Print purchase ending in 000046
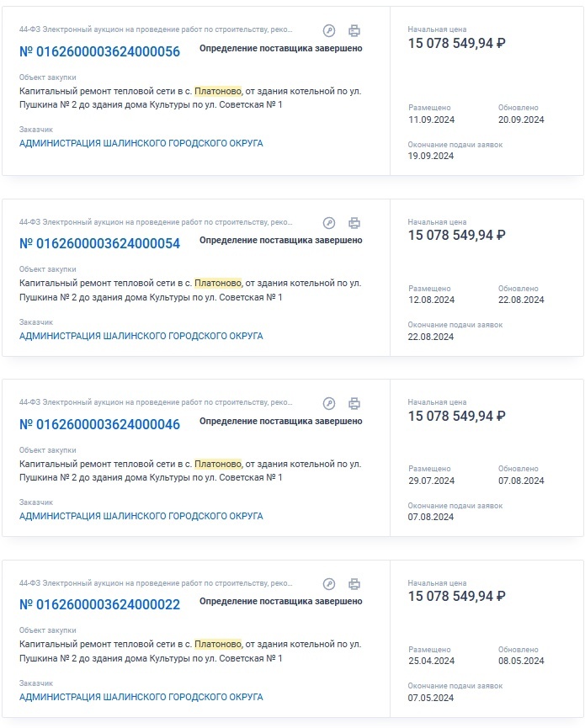The image size is (585, 728). click(354, 403)
